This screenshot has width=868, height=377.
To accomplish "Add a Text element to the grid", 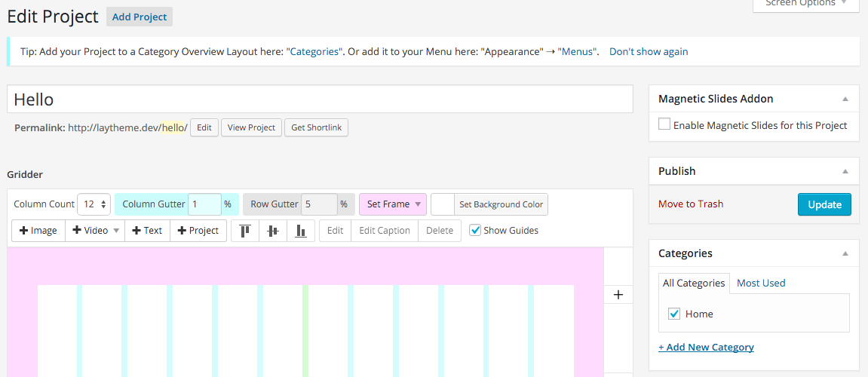I will [147, 231].
